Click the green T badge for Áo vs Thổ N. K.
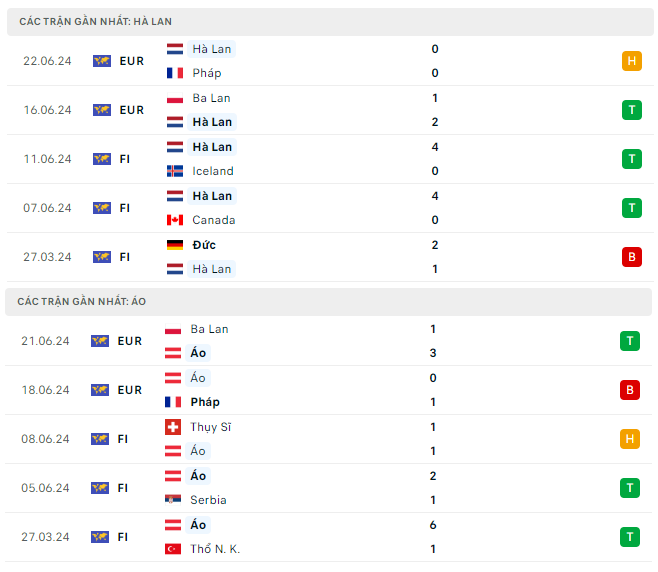Viewport: 658px width, 572px height. tap(629, 537)
